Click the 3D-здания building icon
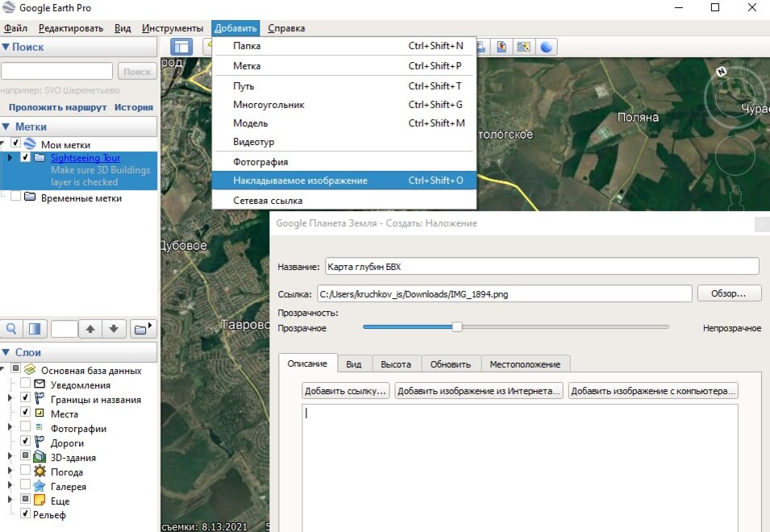The image size is (770, 532). (40, 457)
